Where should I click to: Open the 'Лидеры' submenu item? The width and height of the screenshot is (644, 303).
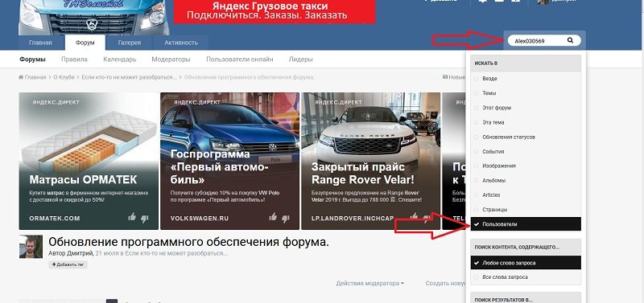(300, 59)
